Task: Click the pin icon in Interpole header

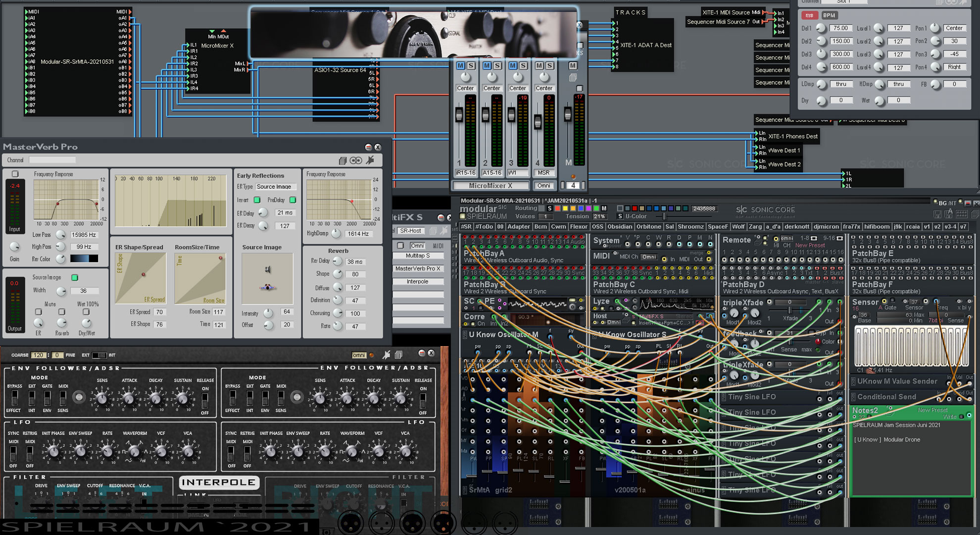Action: click(386, 355)
